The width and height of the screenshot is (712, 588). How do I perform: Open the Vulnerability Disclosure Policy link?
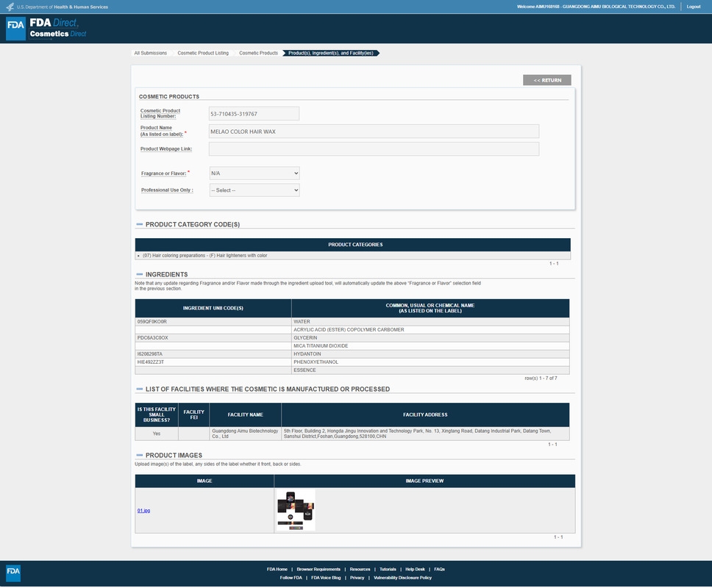click(x=402, y=578)
